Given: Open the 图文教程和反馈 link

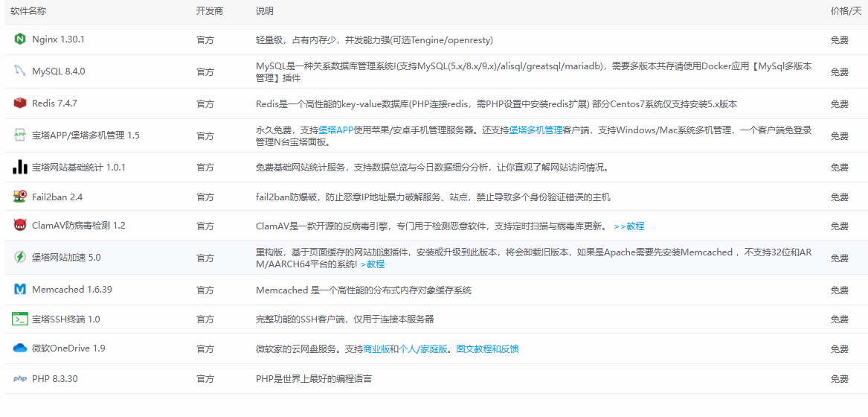Looking at the screenshot, I should [x=487, y=348].
